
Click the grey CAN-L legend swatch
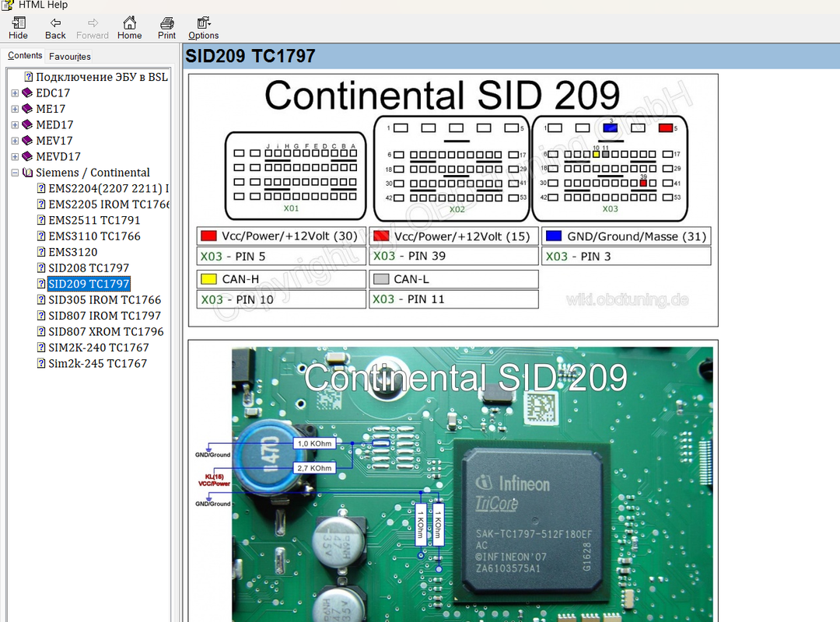381,279
